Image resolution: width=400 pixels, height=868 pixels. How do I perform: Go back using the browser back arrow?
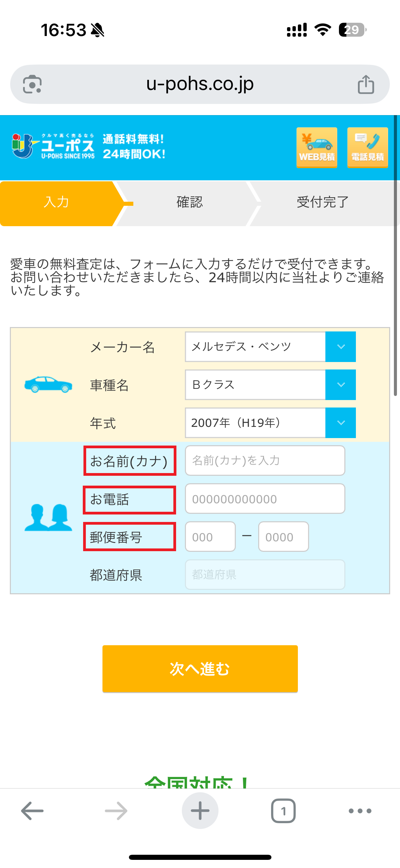pyautogui.click(x=31, y=811)
